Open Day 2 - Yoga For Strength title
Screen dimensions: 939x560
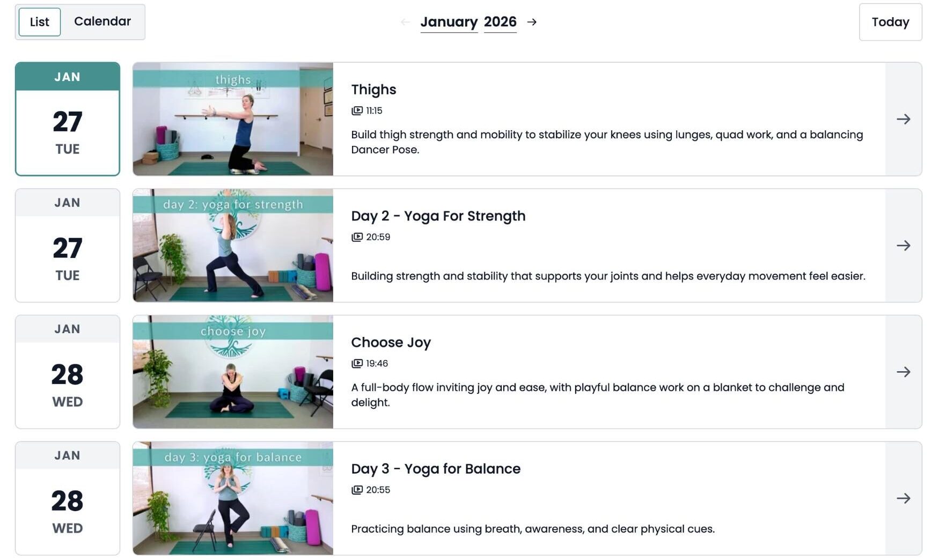coord(438,216)
